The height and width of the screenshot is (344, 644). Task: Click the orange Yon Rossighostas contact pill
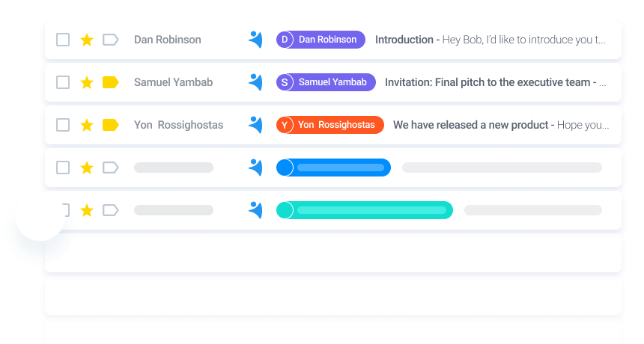point(330,125)
